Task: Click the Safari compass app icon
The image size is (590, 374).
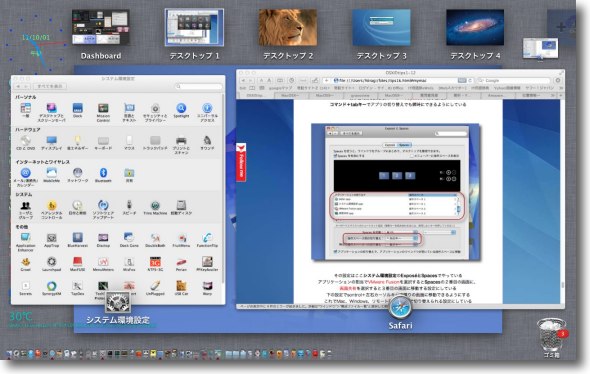Action: tap(400, 308)
